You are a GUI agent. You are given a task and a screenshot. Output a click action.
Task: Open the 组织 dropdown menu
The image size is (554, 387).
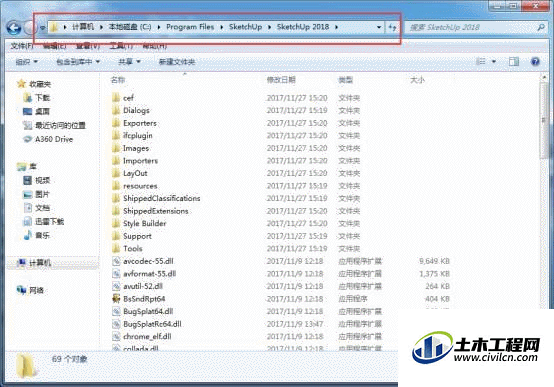point(26,62)
